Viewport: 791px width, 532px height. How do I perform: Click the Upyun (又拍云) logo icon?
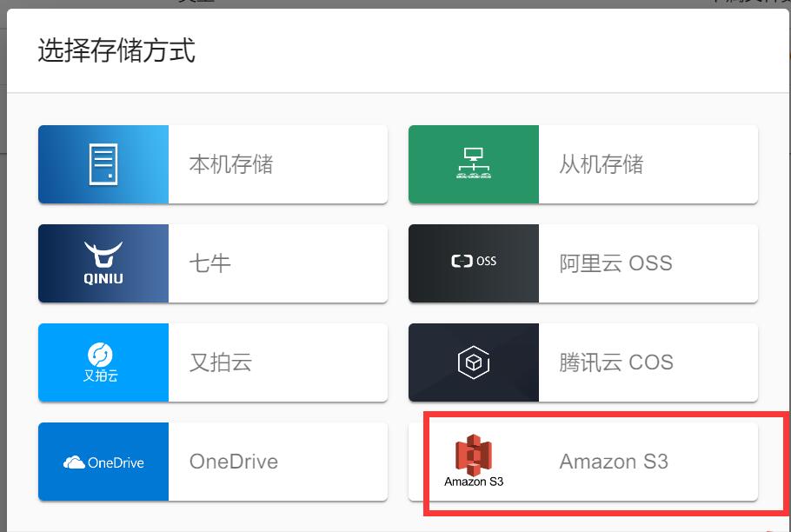(x=103, y=362)
